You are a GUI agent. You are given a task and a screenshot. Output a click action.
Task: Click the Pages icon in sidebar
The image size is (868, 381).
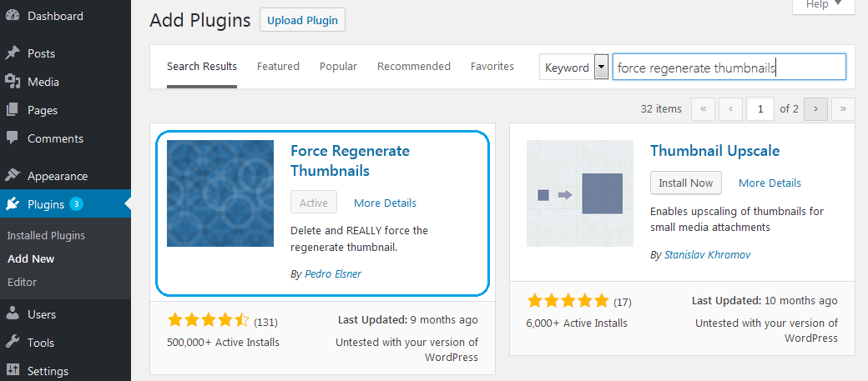13,110
